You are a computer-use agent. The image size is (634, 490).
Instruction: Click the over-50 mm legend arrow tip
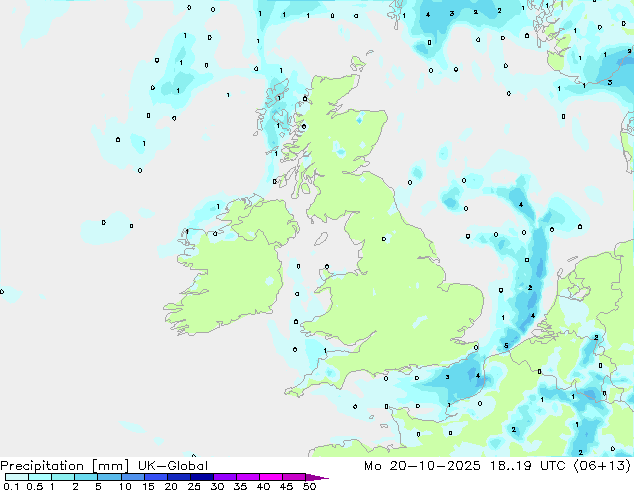coord(317,477)
